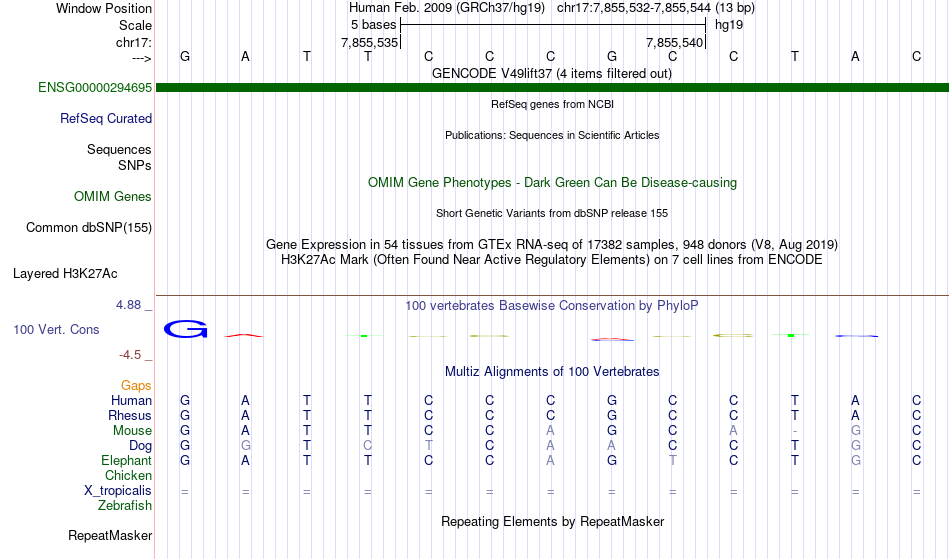The image size is (950, 559).
Task: Click the 4.88 PhyloP upper scale value
Action: pyautogui.click(x=129, y=305)
